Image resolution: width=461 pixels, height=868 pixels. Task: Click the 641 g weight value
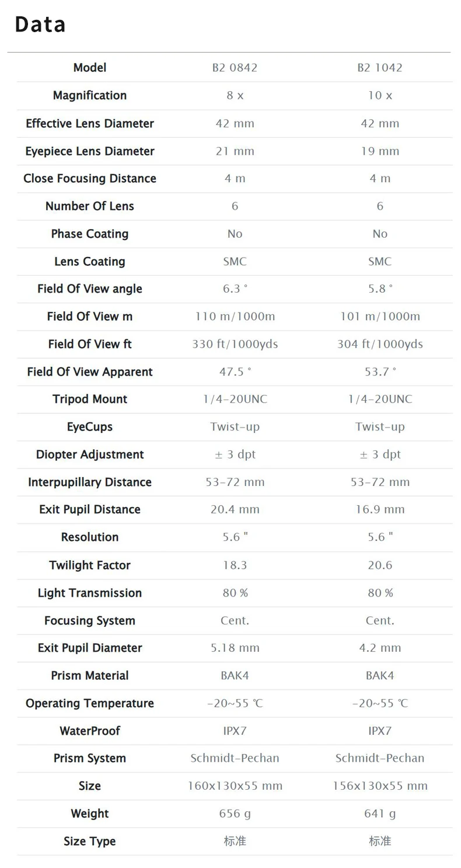coord(380,814)
